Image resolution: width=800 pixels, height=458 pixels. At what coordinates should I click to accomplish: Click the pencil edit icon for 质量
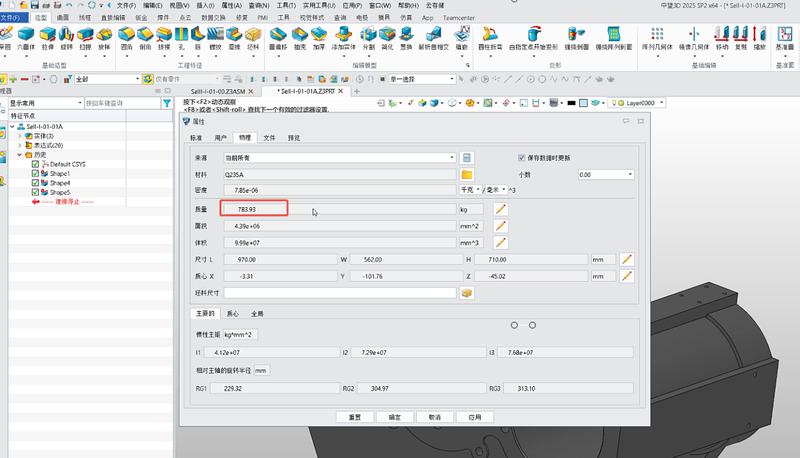click(x=501, y=209)
